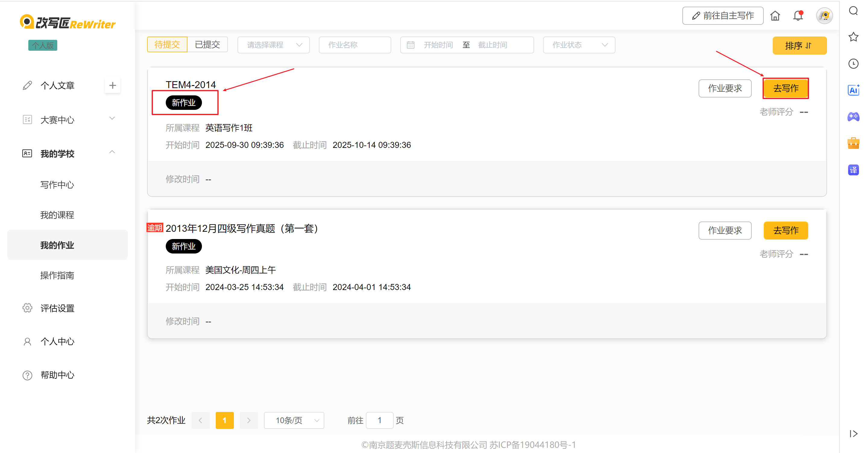Click 去写作 for TEM4-2014
Screen dimensions: 868x453
[x=785, y=88]
